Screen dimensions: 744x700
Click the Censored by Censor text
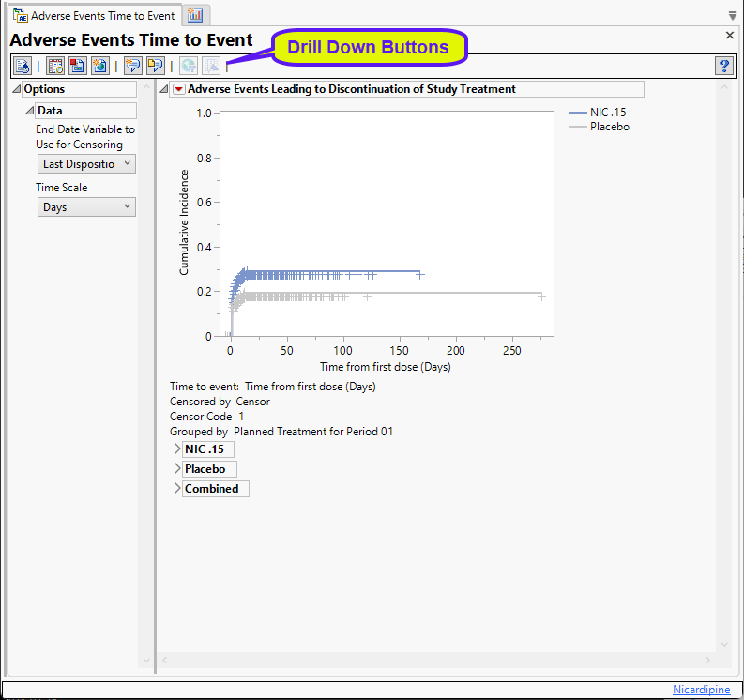click(220, 402)
